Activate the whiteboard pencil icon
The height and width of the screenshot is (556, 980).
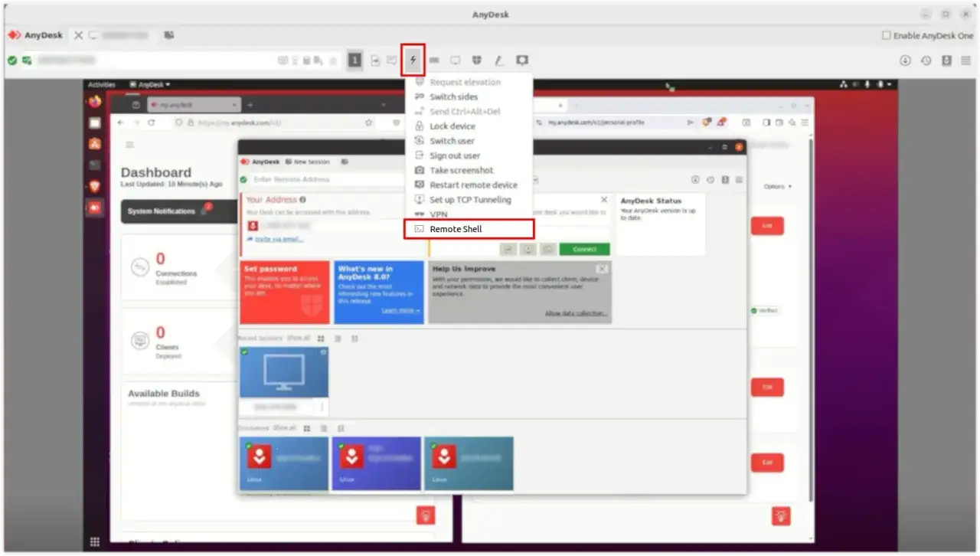coord(498,61)
